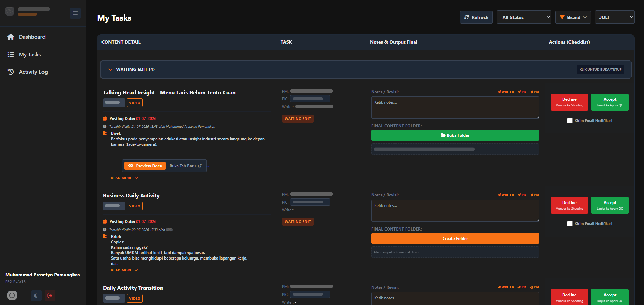Notify PM for Talking Head Insight notes
644x305 pixels.
click(x=534, y=92)
